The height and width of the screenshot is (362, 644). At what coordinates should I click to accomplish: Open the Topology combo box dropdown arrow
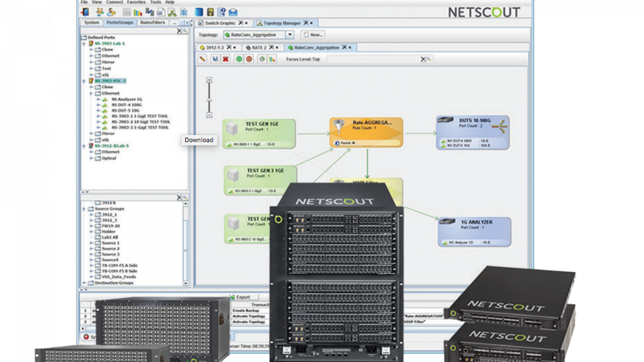[x=290, y=35]
